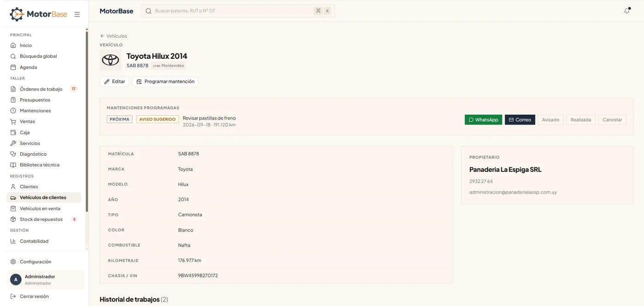
Task: Click the Clientes person icon
Action: pyautogui.click(x=13, y=187)
